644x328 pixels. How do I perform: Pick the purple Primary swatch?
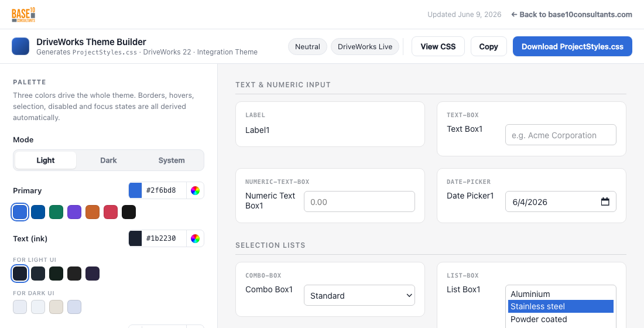coord(74,212)
